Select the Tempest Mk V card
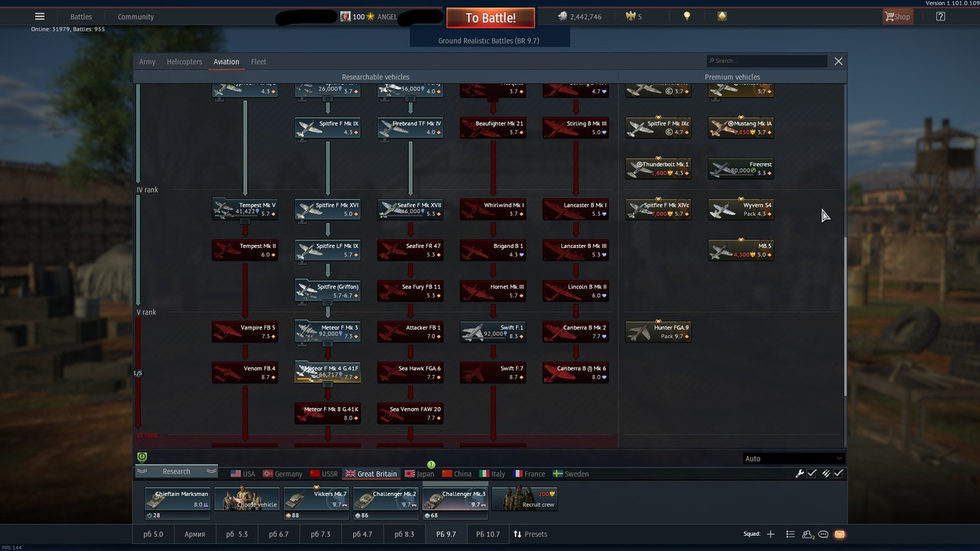Viewport: 980px width, 551px height. tap(245, 209)
